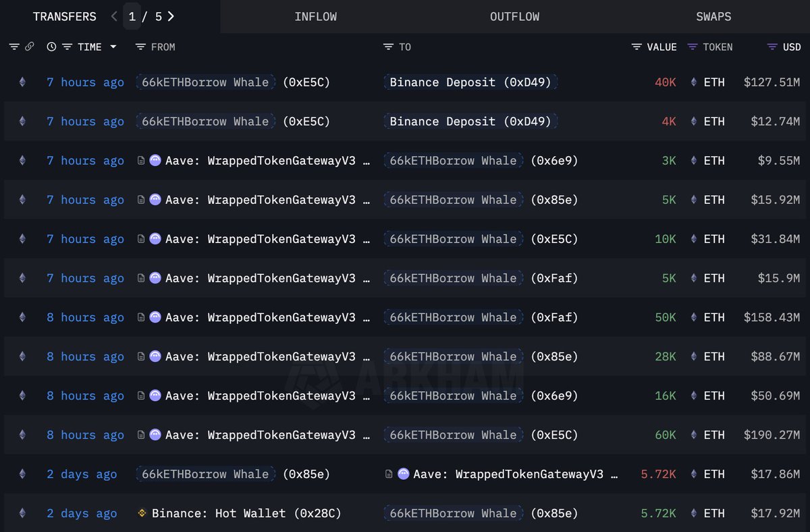The width and height of the screenshot is (810, 532).
Task: Click the Binance logo beside Hot Wallet (0x28C)
Action: pos(142,513)
